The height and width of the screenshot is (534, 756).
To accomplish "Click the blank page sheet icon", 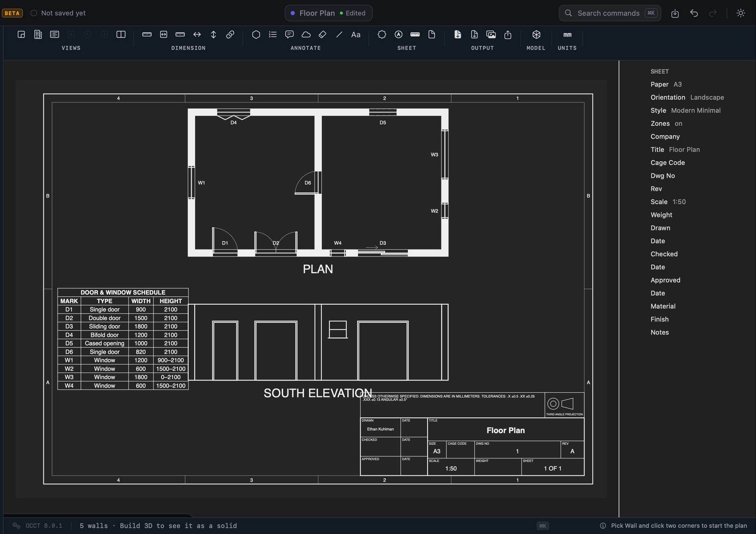I will tap(432, 34).
